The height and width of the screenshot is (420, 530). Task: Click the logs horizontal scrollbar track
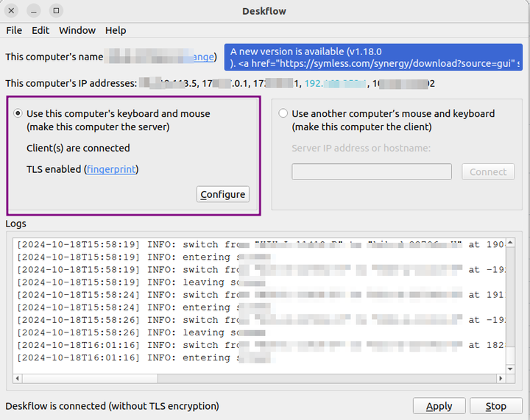coord(258,380)
